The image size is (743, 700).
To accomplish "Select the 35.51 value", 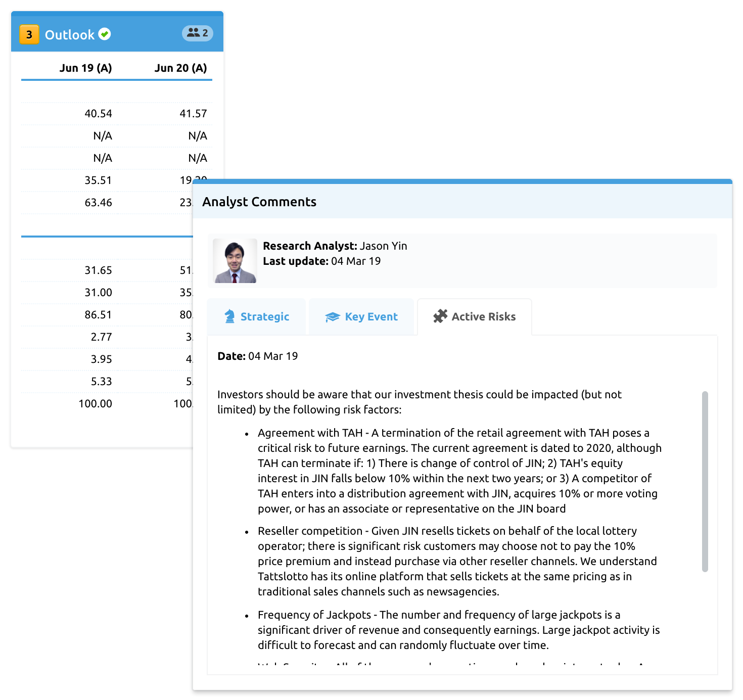I will (98, 180).
